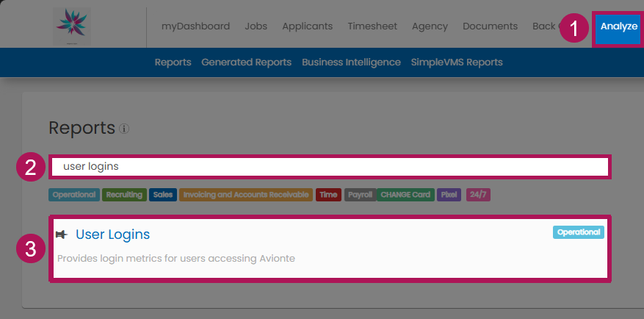Open the Agency menu

[x=430, y=26]
